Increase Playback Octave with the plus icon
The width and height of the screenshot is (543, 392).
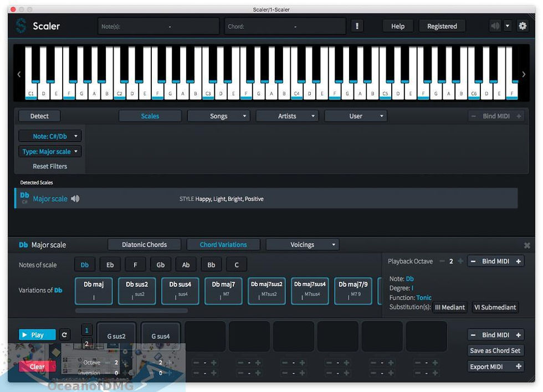460,261
